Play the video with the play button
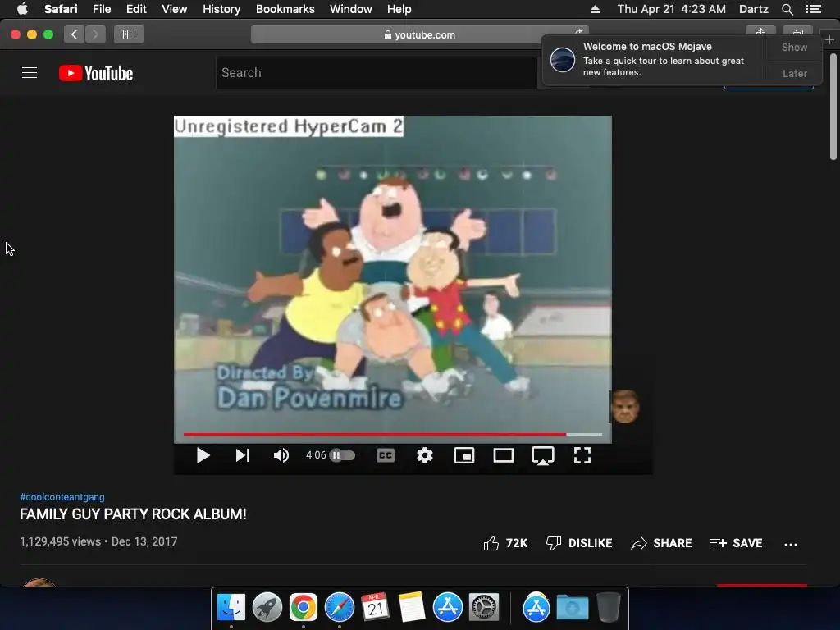Viewport: 840px width, 630px height. point(203,455)
